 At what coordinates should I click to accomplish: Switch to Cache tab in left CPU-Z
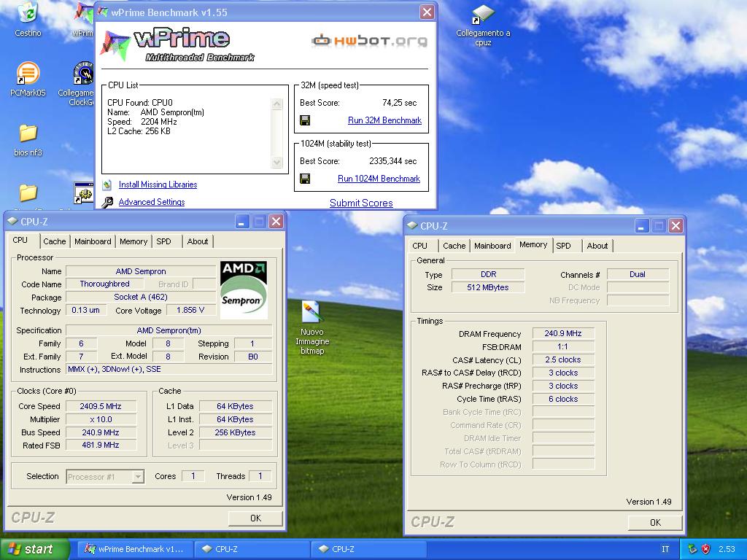click(x=54, y=241)
